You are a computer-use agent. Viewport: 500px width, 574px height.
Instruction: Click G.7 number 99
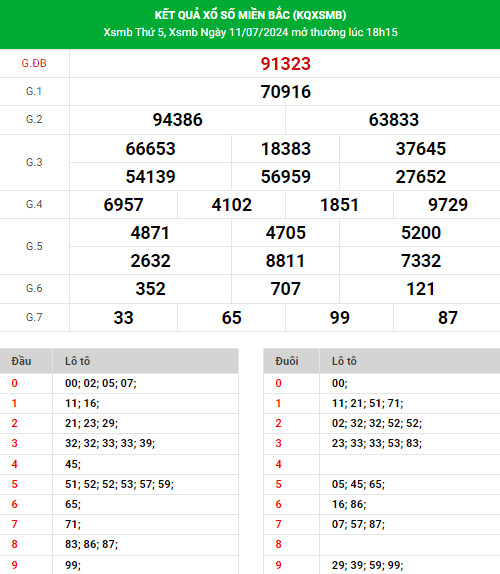tap(340, 318)
